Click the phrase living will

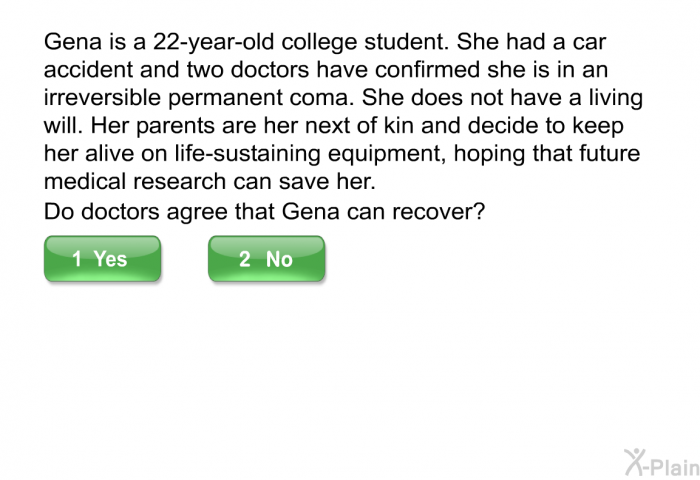[x=343, y=112]
